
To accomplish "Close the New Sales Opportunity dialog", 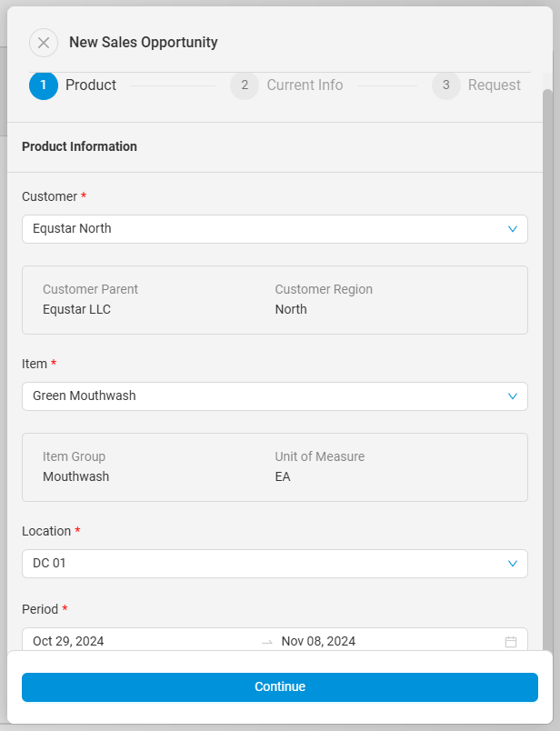I will click(x=44, y=43).
